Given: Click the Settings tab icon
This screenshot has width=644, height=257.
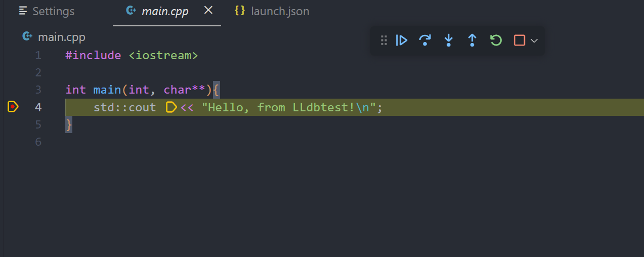Looking at the screenshot, I should click(x=23, y=11).
